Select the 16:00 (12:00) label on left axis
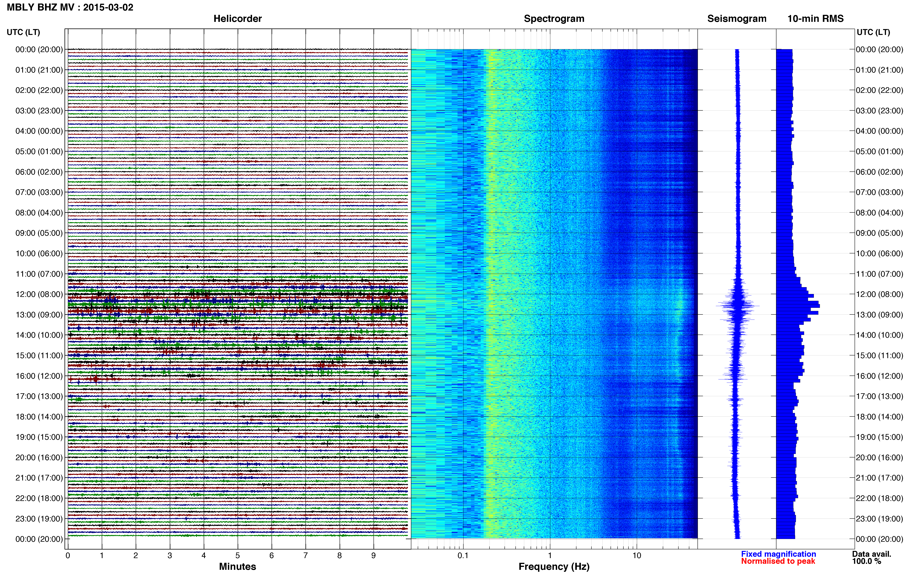 (x=39, y=376)
